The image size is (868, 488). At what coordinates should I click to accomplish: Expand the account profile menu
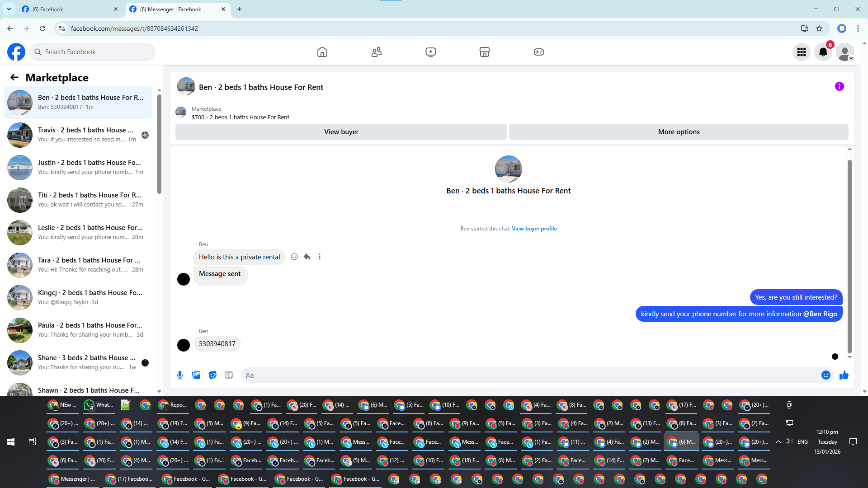click(844, 52)
